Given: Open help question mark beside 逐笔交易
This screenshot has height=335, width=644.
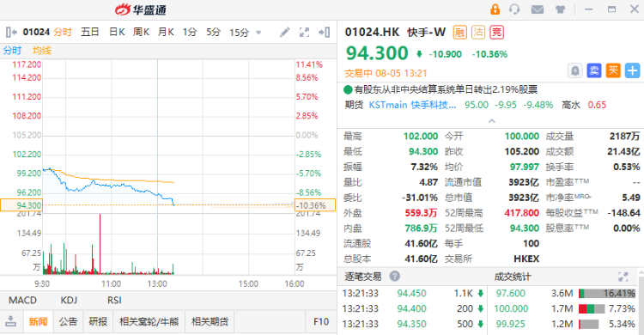Looking at the screenshot, I should pos(394,276).
